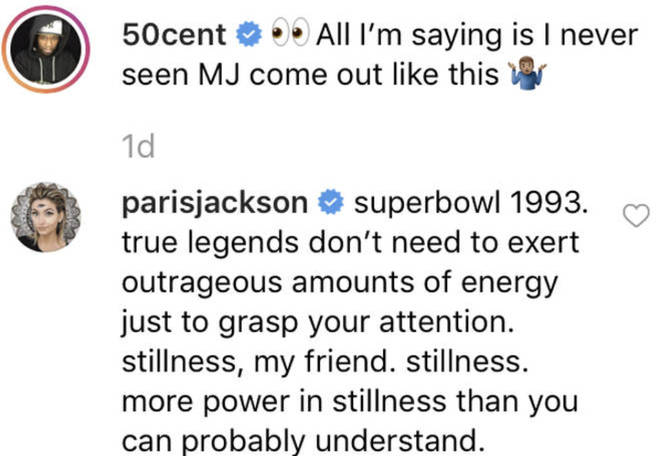This screenshot has width=660, height=456.
Task: Click the line 'stillness, my friend. stillness.'
Action: [325, 363]
